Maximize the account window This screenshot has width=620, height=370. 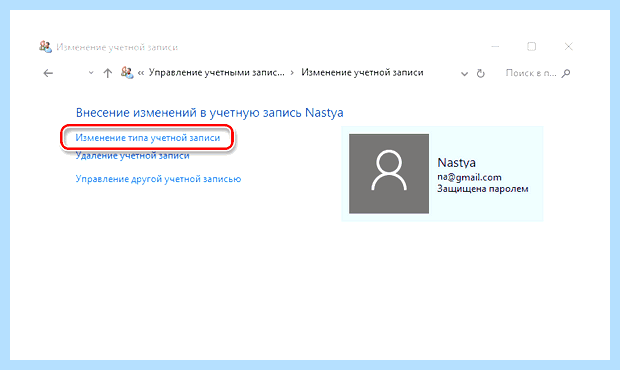tap(531, 47)
